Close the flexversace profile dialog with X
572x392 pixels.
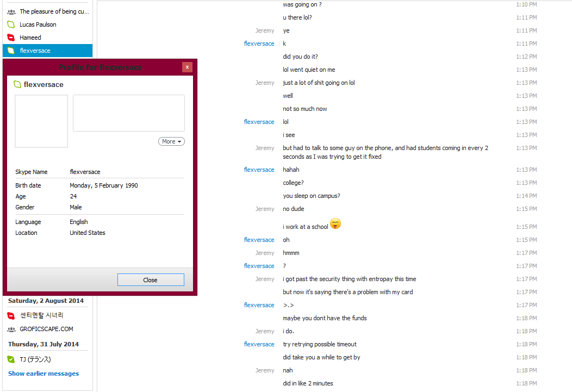point(187,67)
